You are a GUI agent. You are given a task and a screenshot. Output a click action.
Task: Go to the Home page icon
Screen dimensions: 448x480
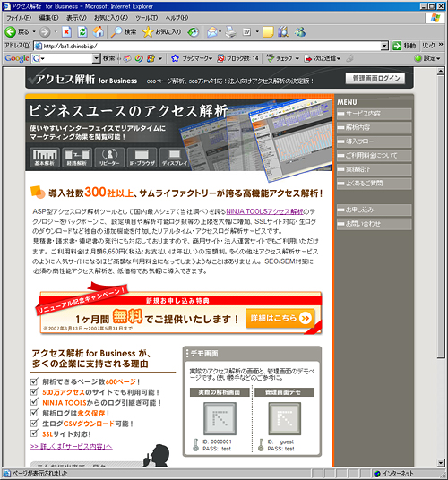(99, 32)
